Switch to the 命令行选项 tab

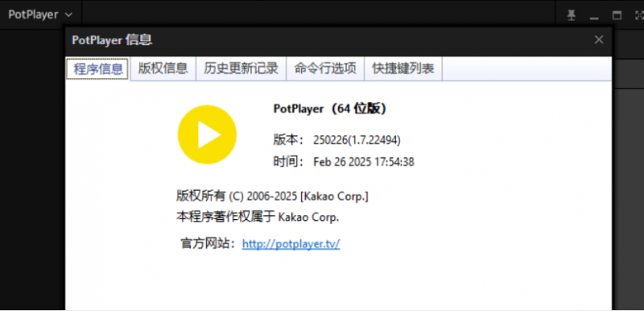point(325,68)
